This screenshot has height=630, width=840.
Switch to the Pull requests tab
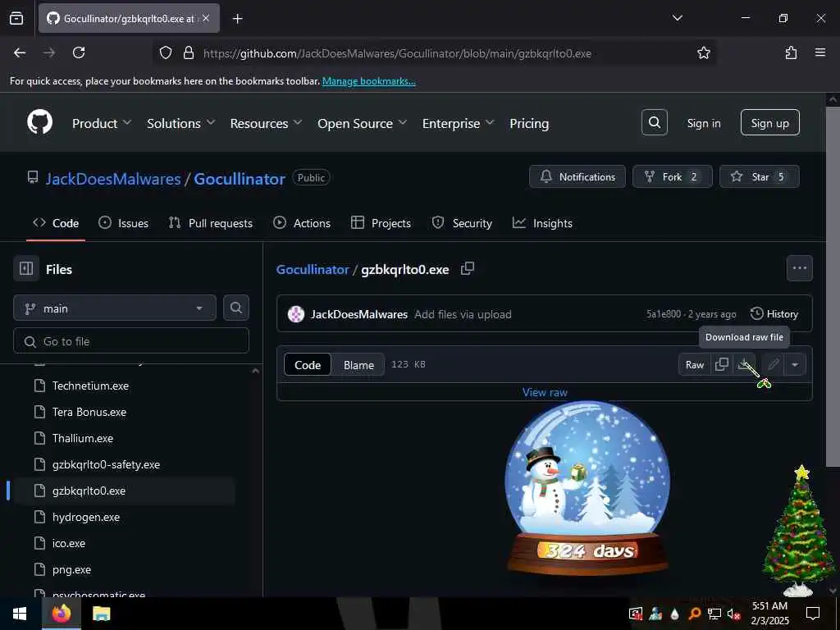point(211,223)
